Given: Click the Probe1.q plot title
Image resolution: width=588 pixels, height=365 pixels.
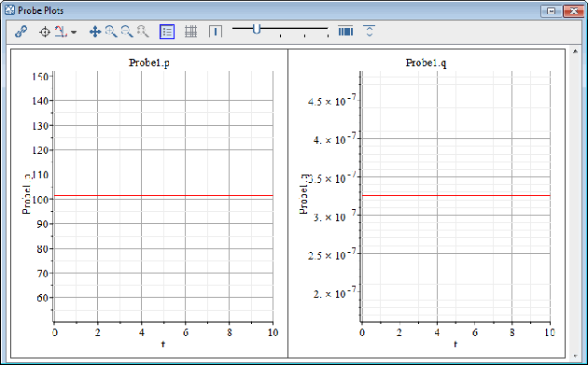Looking at the screenshot, I should [426, 63].
